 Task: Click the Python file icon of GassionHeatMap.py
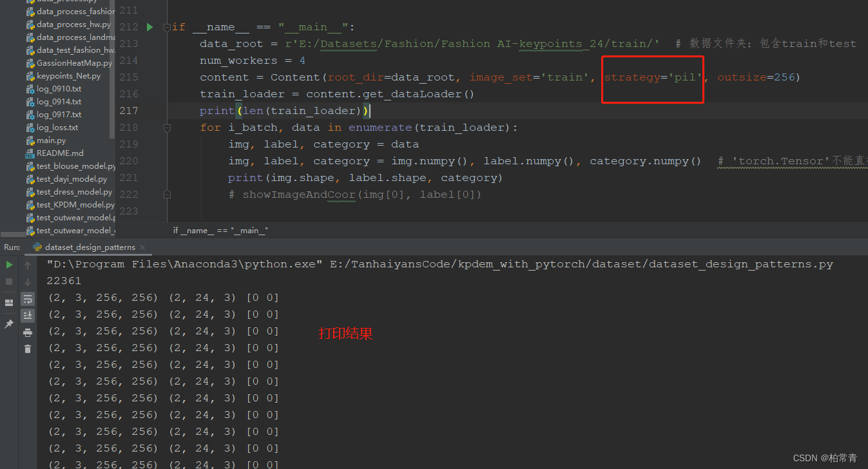coord(30,63)
